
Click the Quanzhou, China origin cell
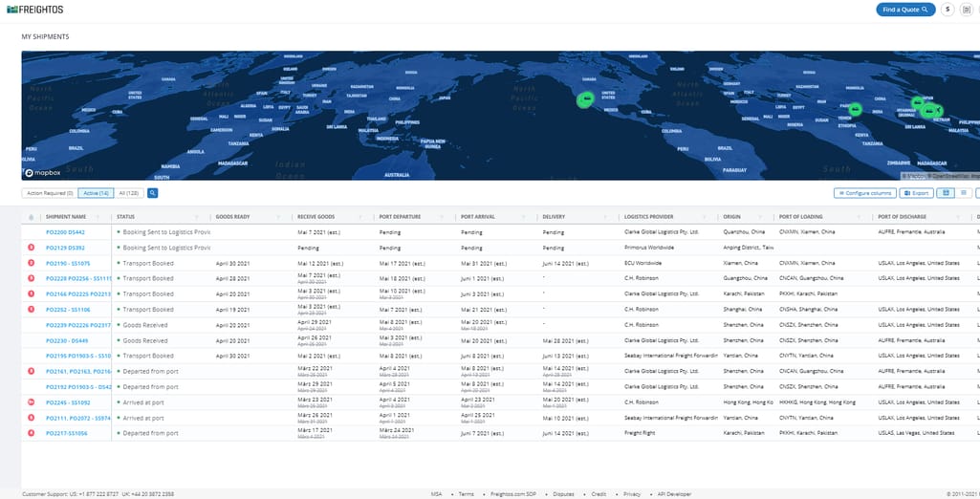click(x=744, y=232)
